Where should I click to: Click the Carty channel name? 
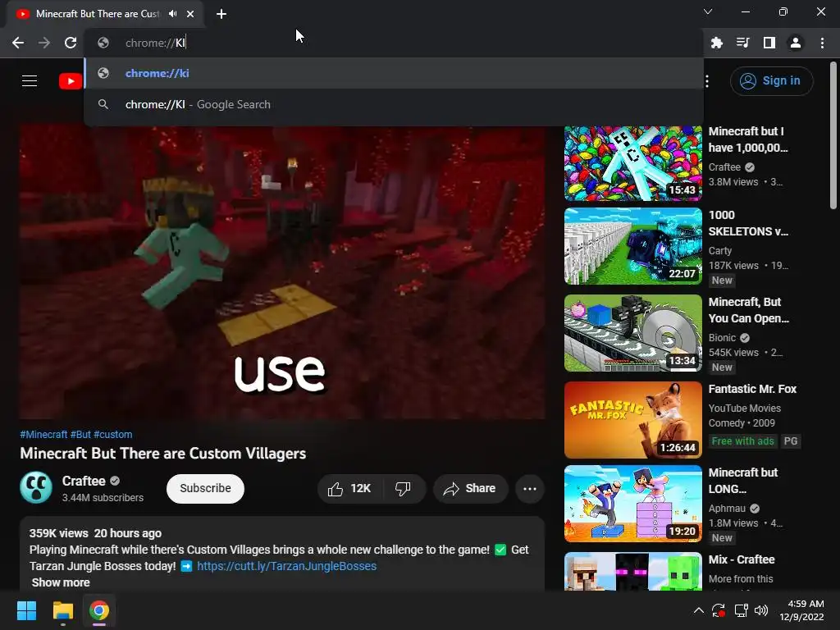coord(720,251)
